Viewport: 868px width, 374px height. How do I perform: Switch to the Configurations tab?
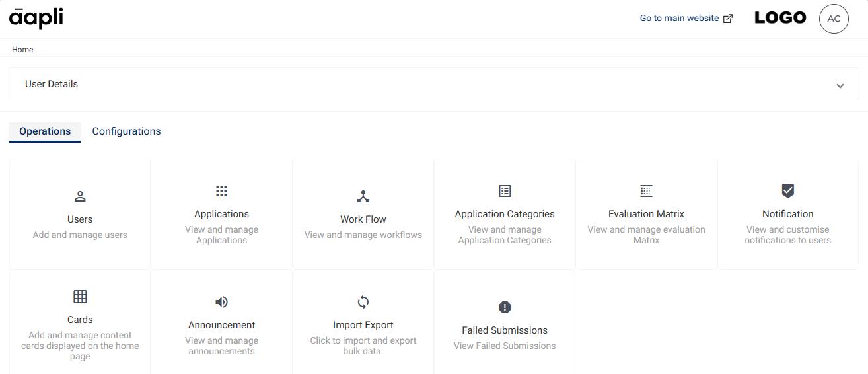click(126, 131)
